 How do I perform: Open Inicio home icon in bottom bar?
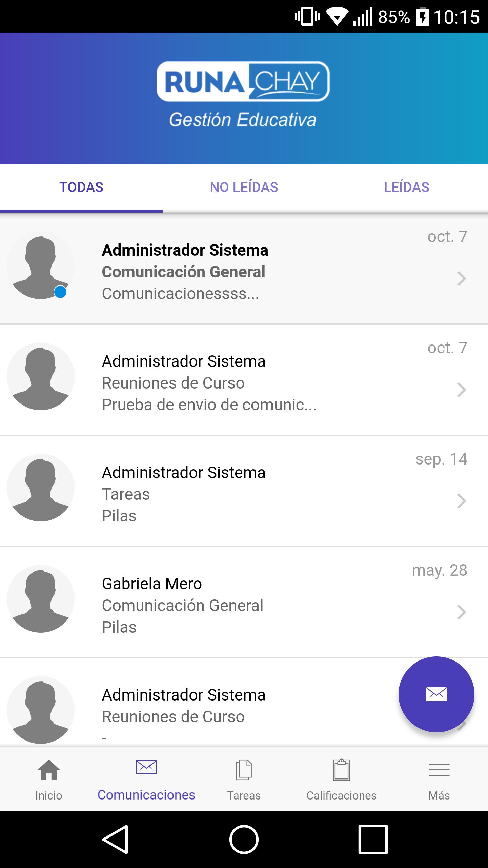pyautogui.click(x=49, y=770)
